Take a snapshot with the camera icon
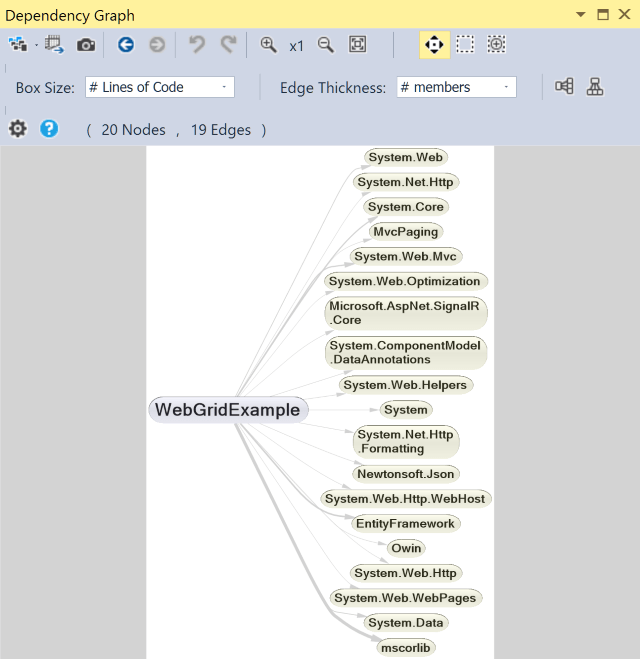 (x=86, y=45)
